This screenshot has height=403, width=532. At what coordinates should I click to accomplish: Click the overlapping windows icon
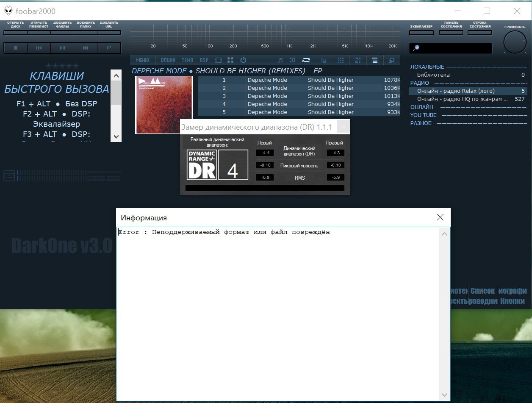coord(391,60)
